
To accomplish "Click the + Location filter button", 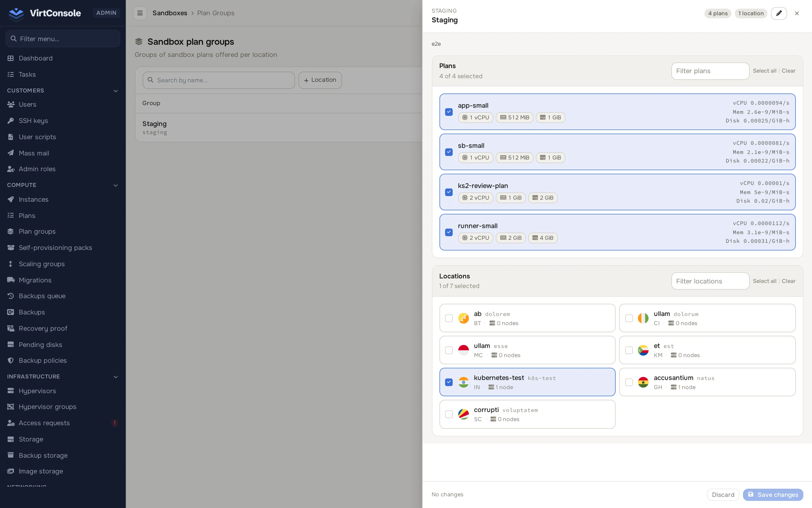I will pos(320,80).
